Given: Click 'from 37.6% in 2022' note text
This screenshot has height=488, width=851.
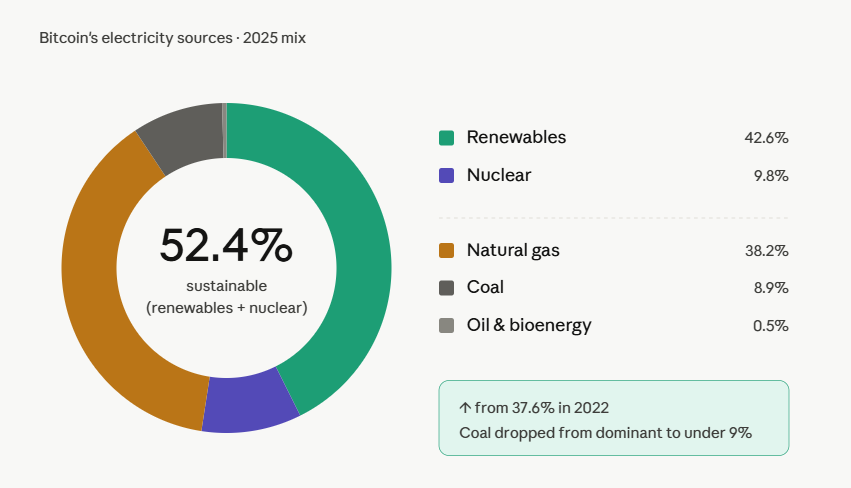Looking at the screenshot, I should coord(542,408).
